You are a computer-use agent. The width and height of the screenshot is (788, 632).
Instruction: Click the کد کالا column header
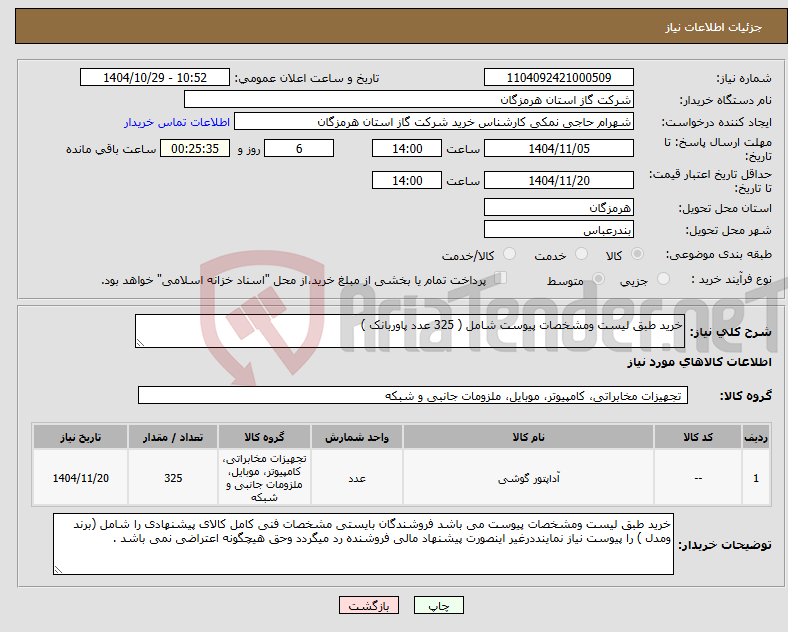pos(698,437)
